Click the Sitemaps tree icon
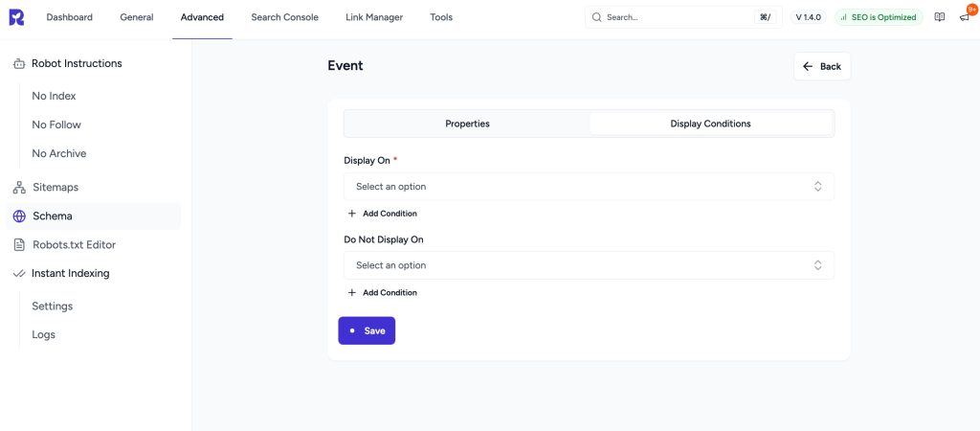This screenshot has width=980, height=431. [19, 188]
